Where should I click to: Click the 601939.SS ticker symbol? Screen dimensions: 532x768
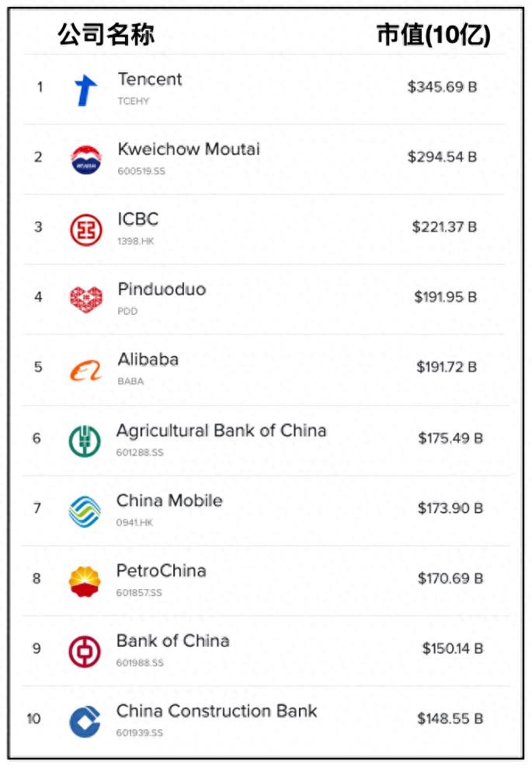click(x=140, y=733)
